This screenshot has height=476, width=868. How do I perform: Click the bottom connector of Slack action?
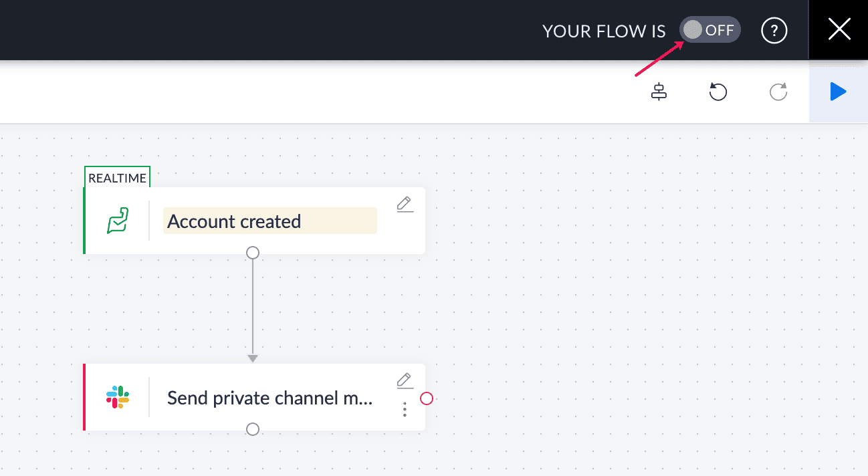[x=253, y=429]
